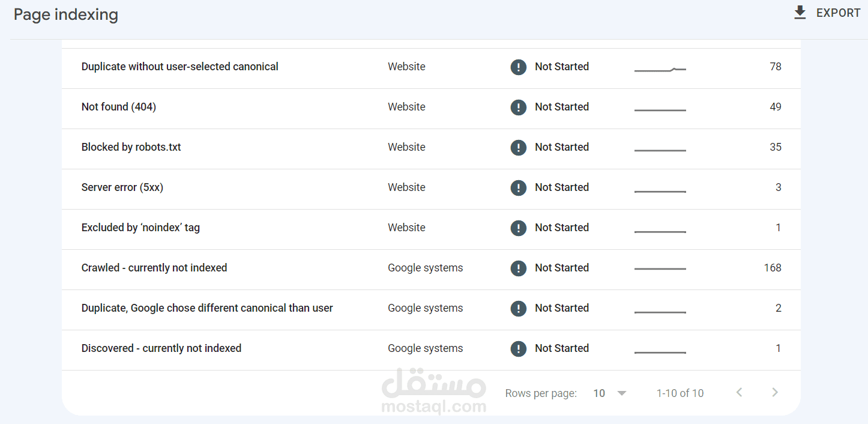Click status icon for Duplicate without user-selected canonical
This screenshot has width=868, height=424.
519,67
